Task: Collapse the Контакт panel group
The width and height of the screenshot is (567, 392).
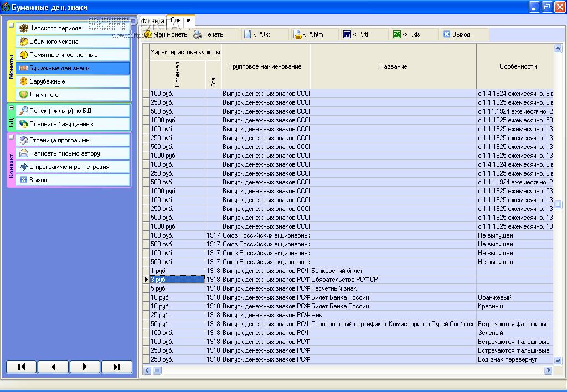Action: (x=11, y=137)
